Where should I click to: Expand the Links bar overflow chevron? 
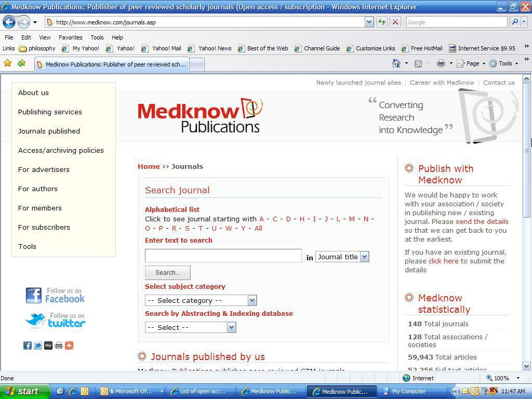[x=526, y=46]
